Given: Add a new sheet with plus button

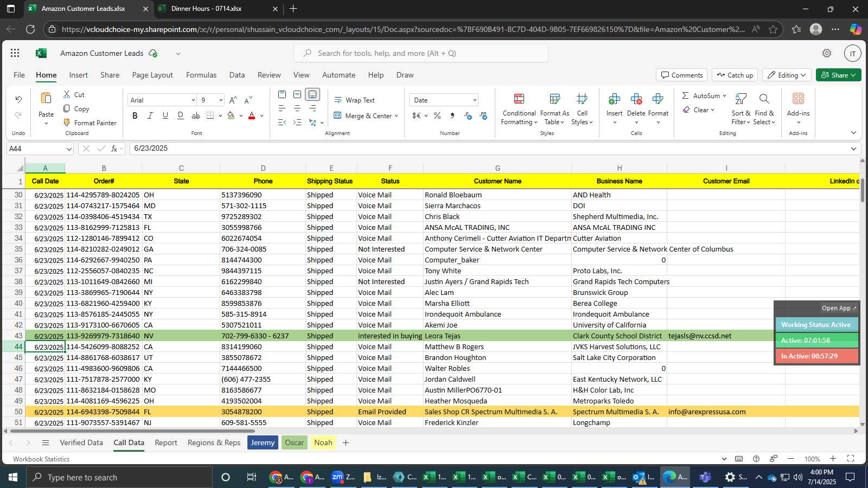Looking at the screenshot, I should (346, 443).
